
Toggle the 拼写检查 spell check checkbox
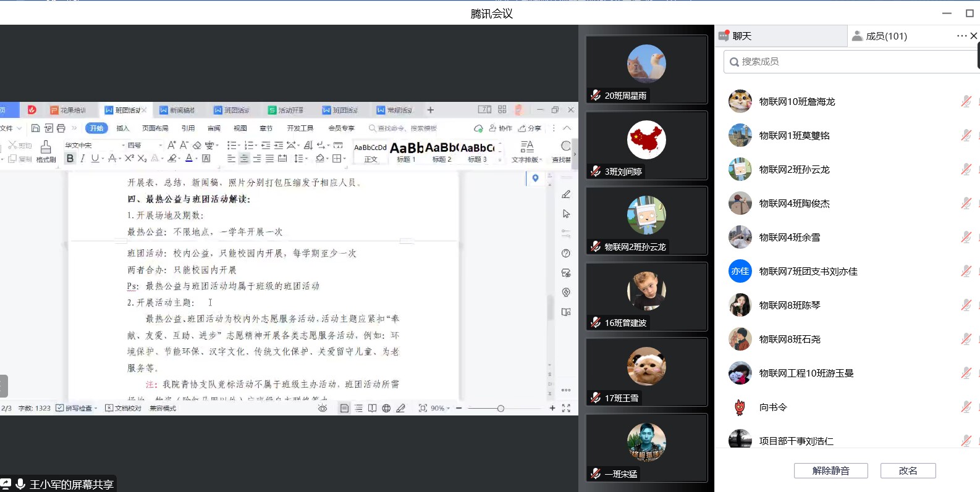pos(60,408)
